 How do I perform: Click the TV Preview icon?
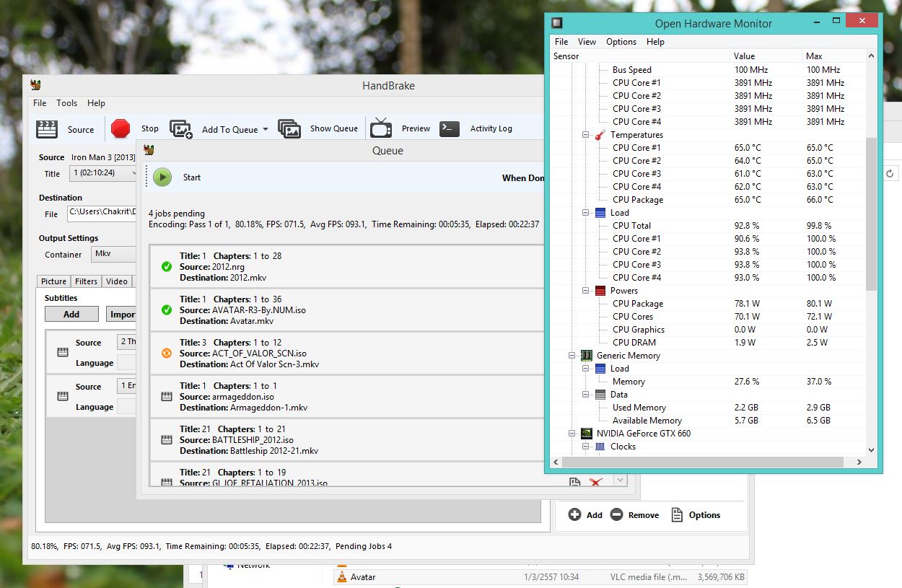(381, 128)
